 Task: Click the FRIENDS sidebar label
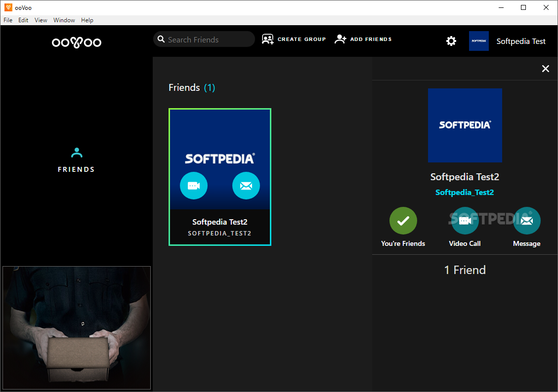(x=77, y=169)
